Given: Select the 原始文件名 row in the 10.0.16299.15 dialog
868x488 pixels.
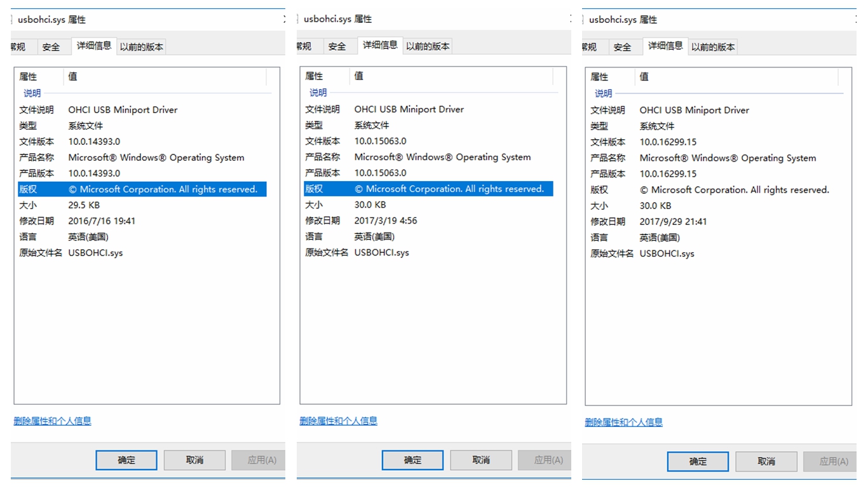Looking at the screenshot, I should click(714, 254).
